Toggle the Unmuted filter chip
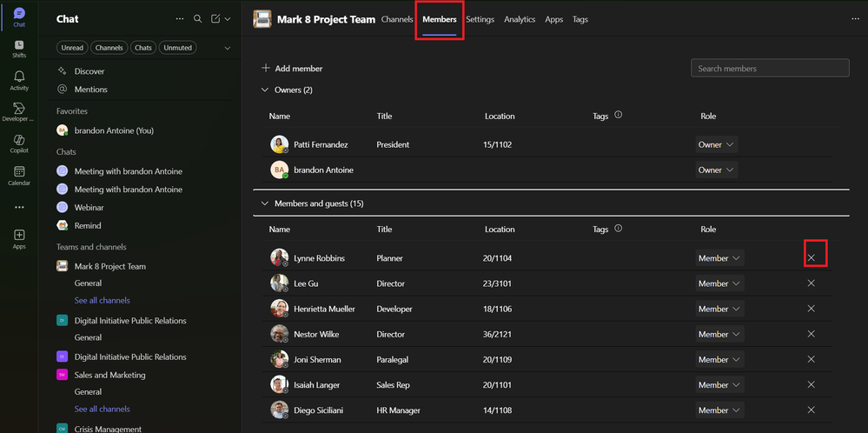Image resolution: width=868 pixels, height=433 pixels. coord(178,48)
